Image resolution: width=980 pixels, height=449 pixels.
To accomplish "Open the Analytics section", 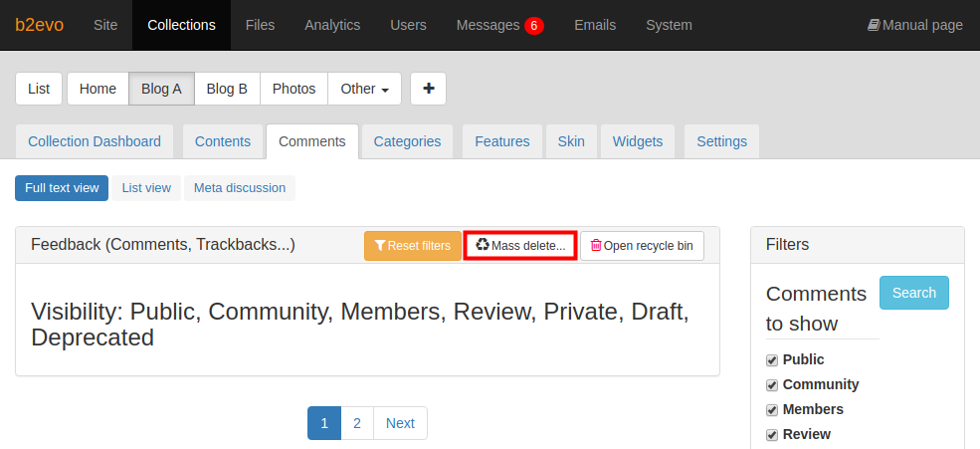I will point(332,25).
